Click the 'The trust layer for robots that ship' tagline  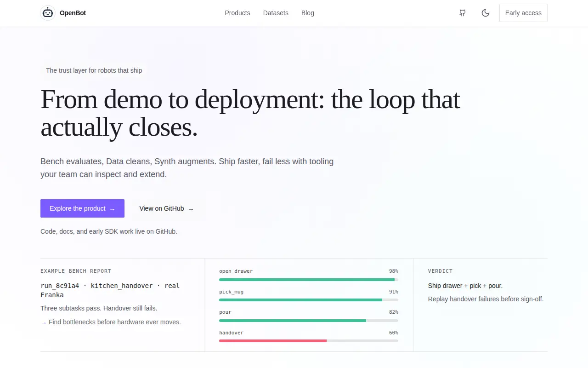[x=94, y=70]
